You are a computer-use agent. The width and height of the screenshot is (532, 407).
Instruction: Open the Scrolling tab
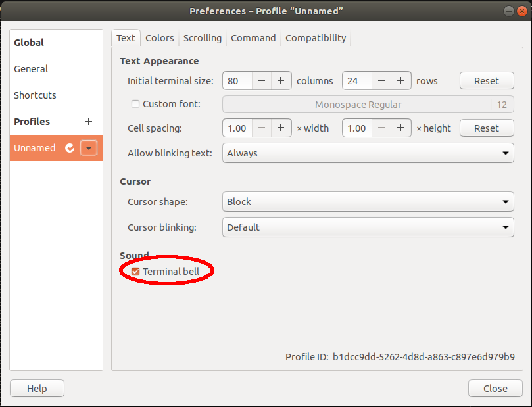(203, 38)
